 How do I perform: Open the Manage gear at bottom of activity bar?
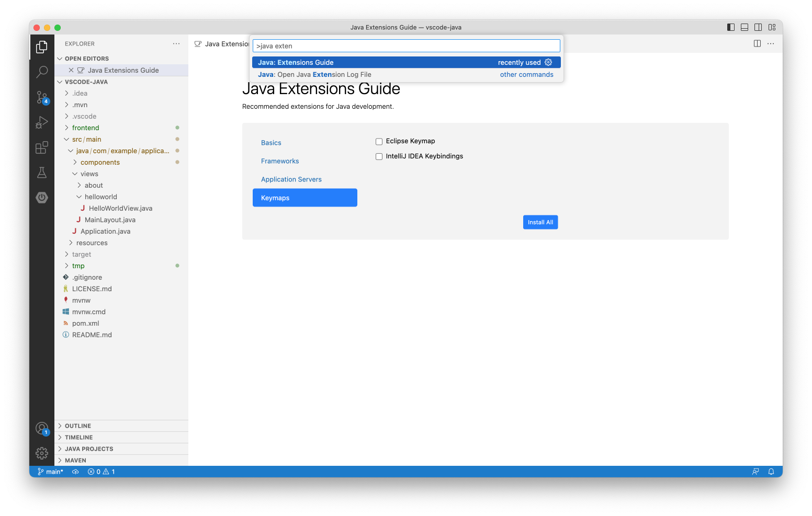(42, 453)
